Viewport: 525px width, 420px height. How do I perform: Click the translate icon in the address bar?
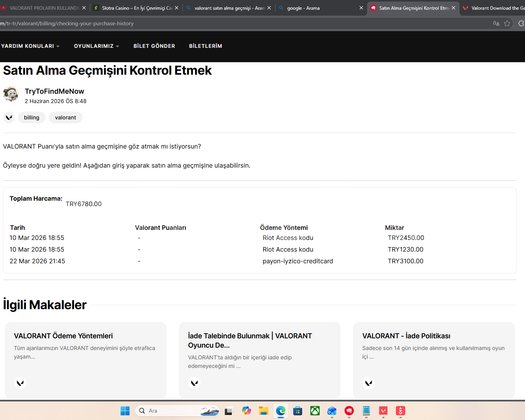tap(496, 23)
